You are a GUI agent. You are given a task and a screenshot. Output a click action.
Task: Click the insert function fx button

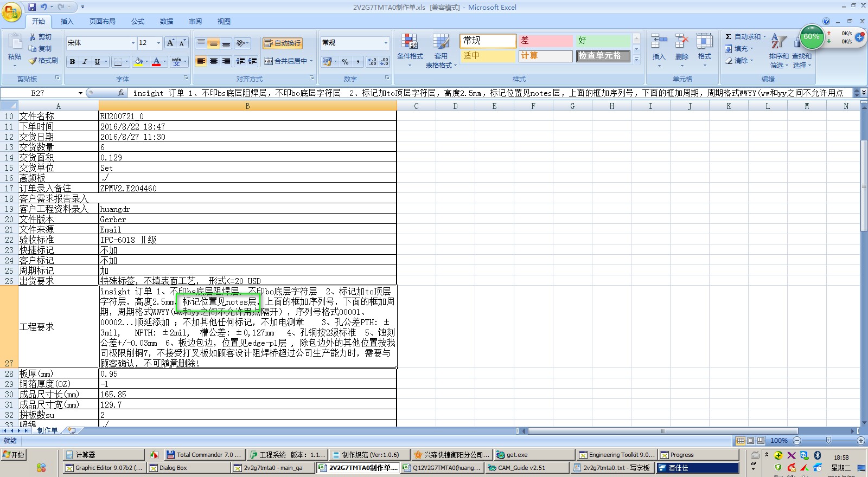point(121,93)
